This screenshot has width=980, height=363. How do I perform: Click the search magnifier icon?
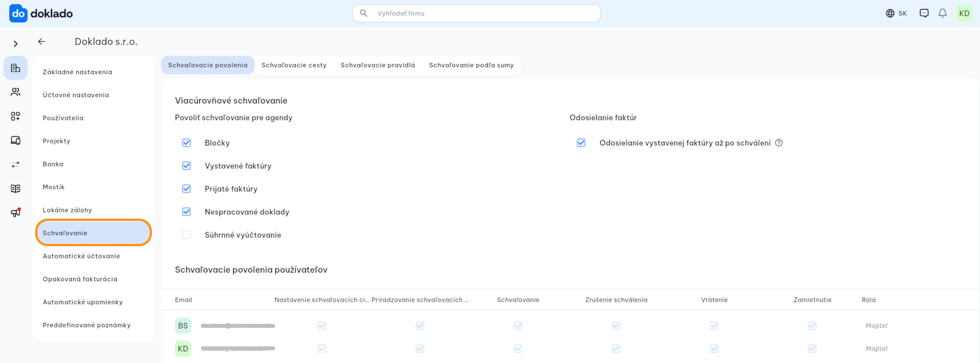[363, 13]
